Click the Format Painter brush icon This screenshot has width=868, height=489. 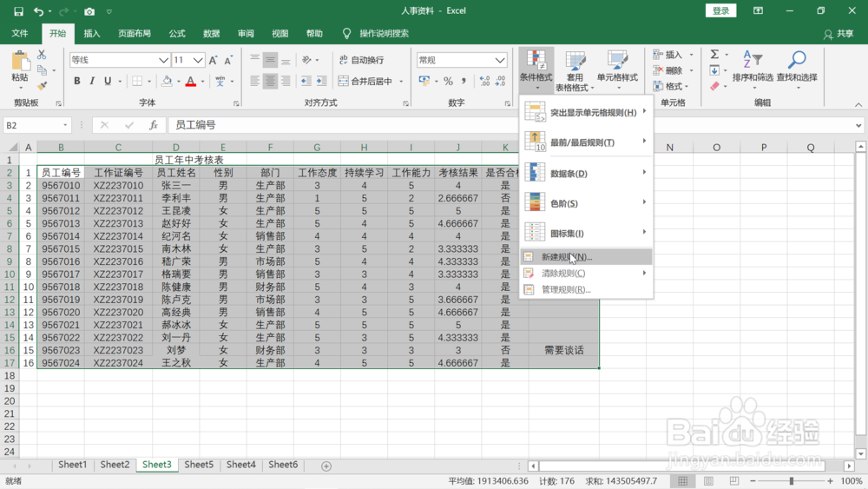tap(42, 86)
